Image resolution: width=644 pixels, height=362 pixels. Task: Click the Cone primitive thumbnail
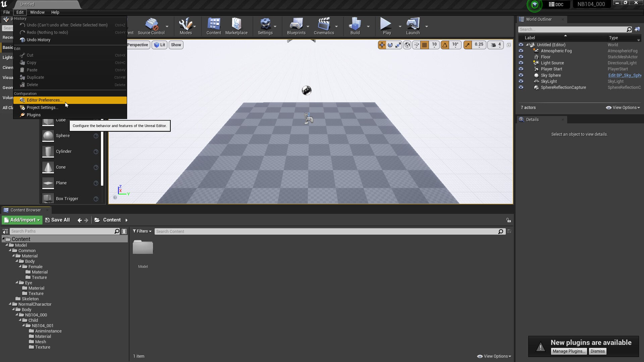click(x=48, y=167)
